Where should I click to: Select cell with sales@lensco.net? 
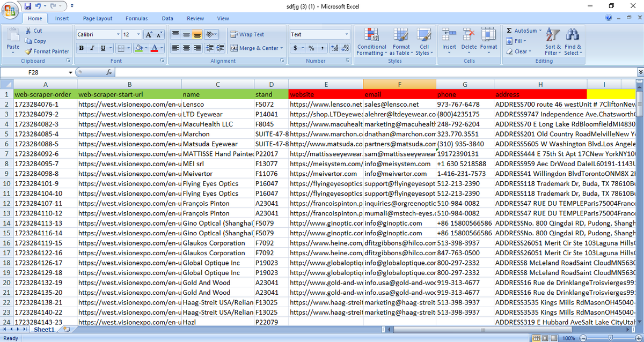click(x=399, y=104)
